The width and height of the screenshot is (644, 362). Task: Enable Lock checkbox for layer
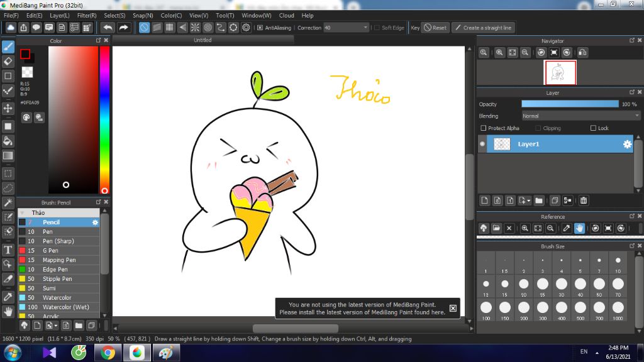pos(593,128)
